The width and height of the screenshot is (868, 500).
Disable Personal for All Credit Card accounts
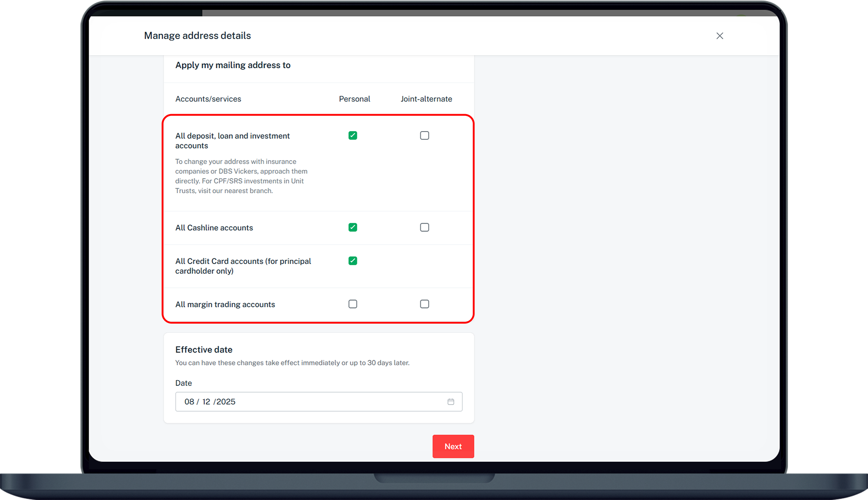coord(353,260)
